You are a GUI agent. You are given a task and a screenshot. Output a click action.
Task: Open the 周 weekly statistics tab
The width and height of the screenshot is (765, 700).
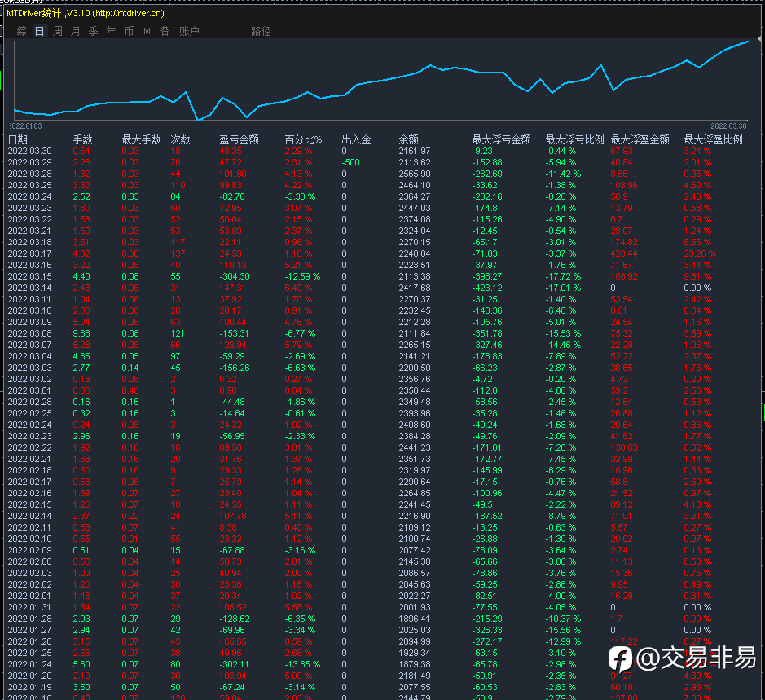tap(58, 31)
